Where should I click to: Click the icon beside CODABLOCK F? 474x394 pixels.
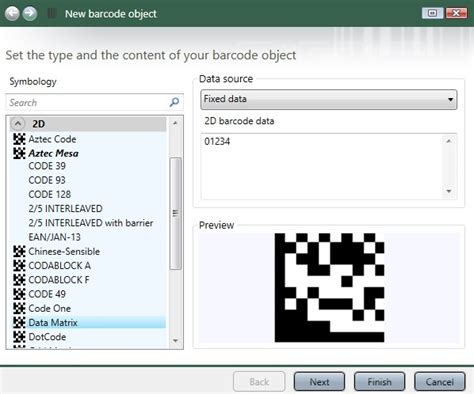(x=19, y=280)
